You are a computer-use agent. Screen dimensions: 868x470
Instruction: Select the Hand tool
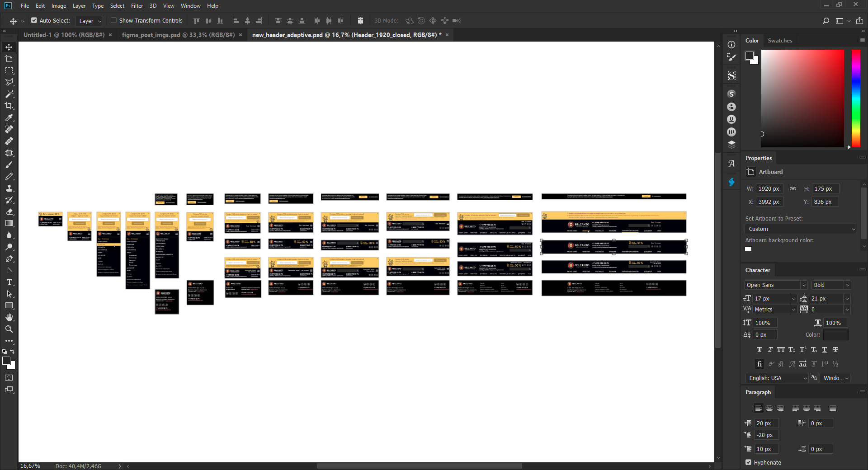tap(9, 317)
